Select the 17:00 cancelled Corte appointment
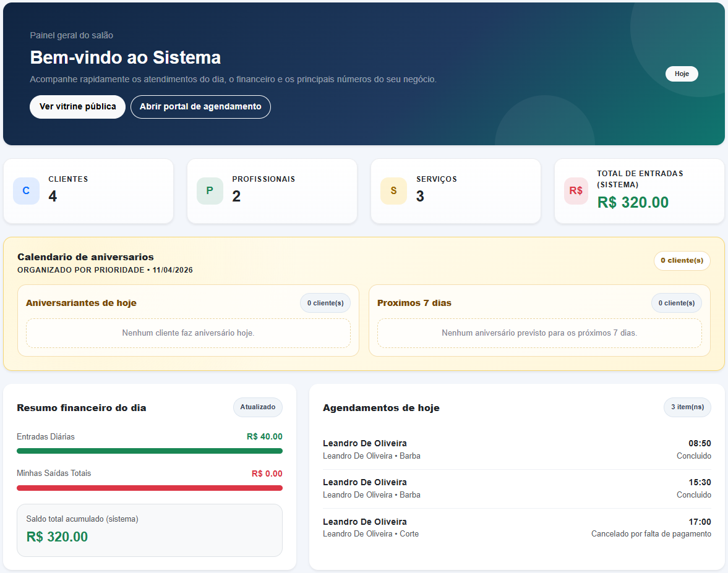The image size is (728, 573). [516, 527]
